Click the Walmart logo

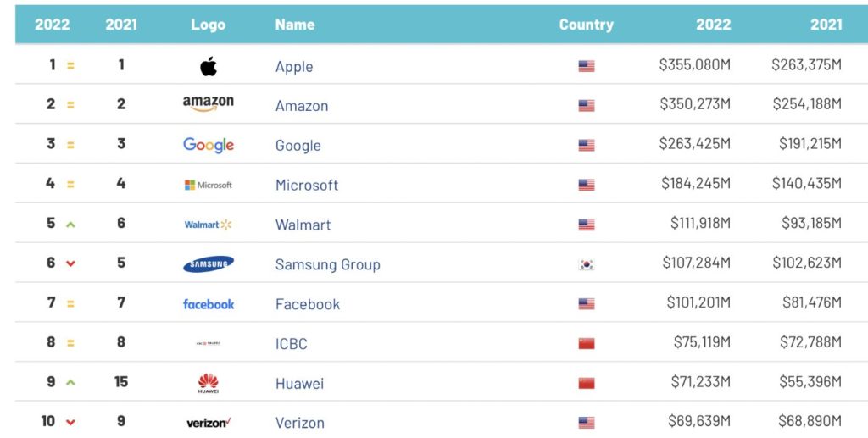(209, 225)
